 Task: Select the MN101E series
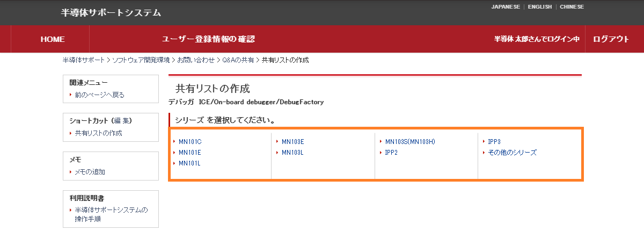(x=190, y=153)
